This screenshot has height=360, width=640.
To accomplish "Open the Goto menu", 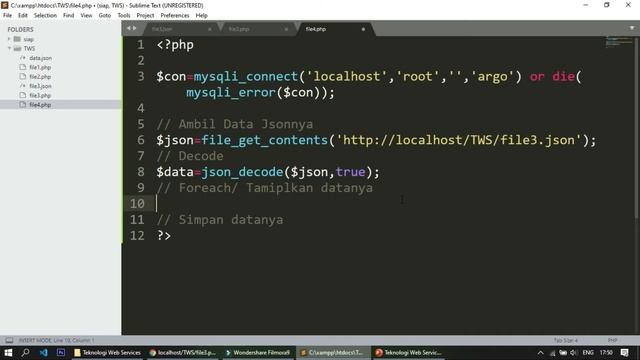I will coord(104,15).
